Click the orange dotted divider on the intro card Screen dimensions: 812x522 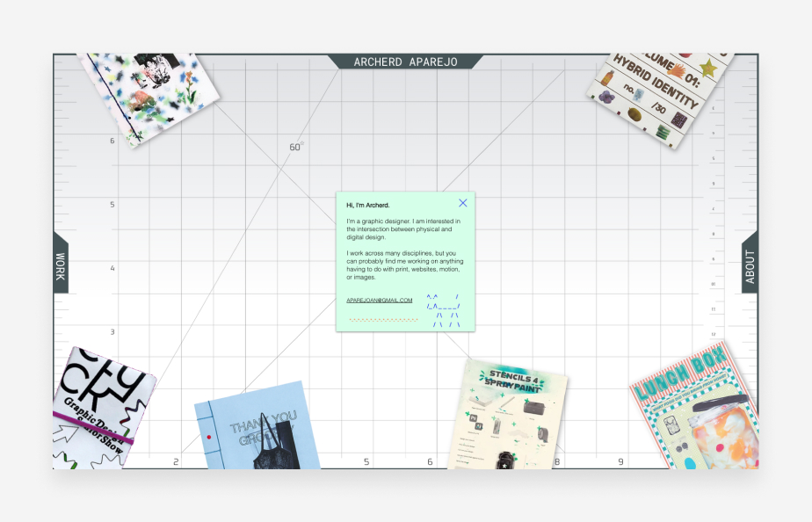click(383, 320)
